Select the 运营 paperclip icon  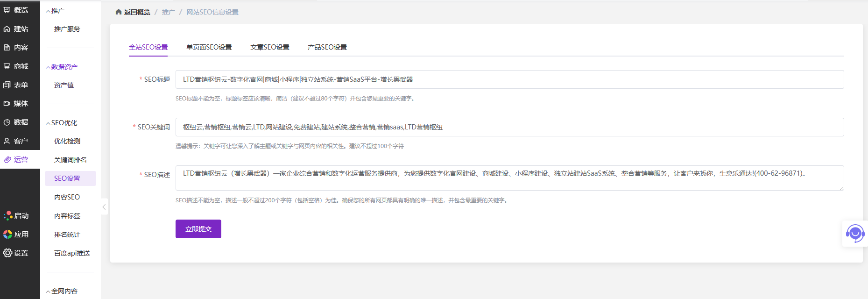point(7,159)
